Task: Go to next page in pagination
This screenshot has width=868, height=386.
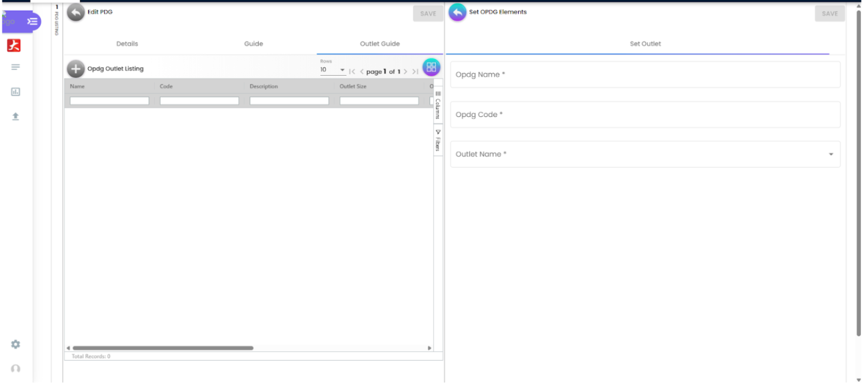Action: click(405, 72)
